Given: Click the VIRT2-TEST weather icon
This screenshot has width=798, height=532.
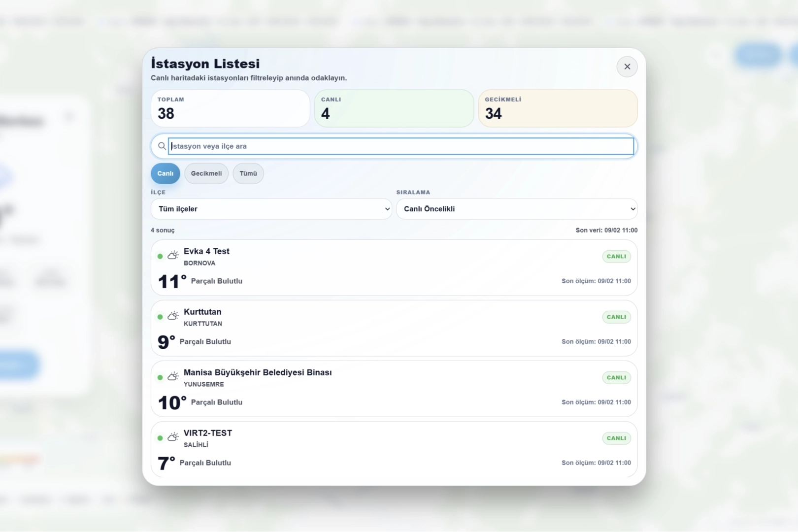Looking at the screenshot, I should pos(173,437).
